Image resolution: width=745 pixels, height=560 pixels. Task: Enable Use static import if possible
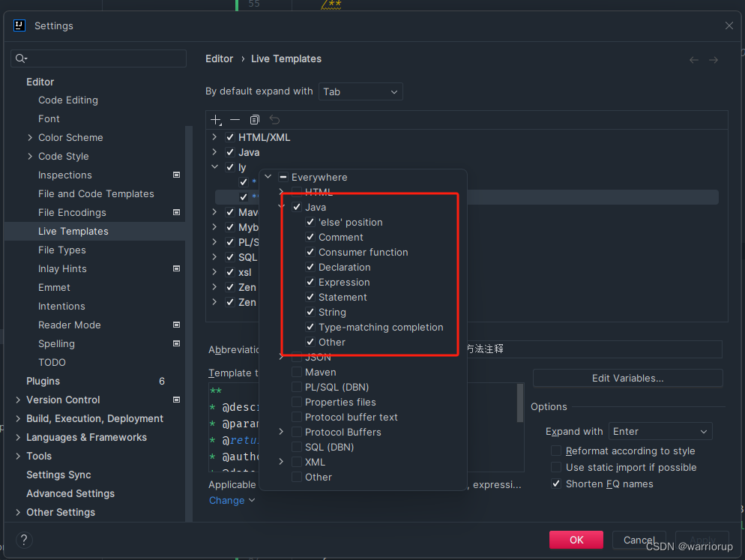point(556,467)
